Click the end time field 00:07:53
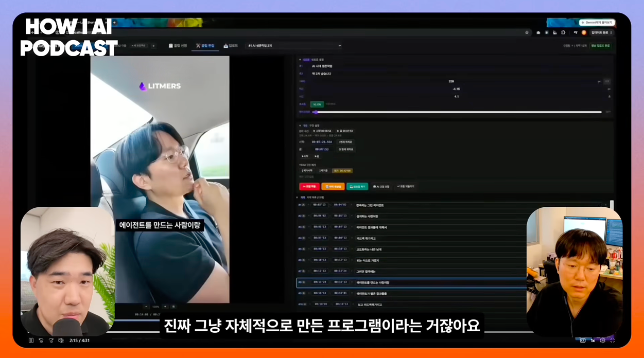 pos(322,149)
